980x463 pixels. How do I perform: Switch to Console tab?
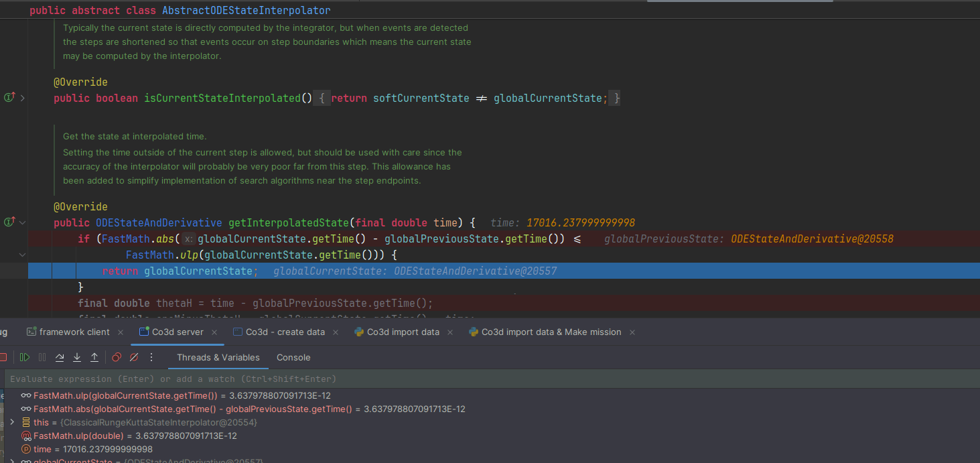pos(293,357)
